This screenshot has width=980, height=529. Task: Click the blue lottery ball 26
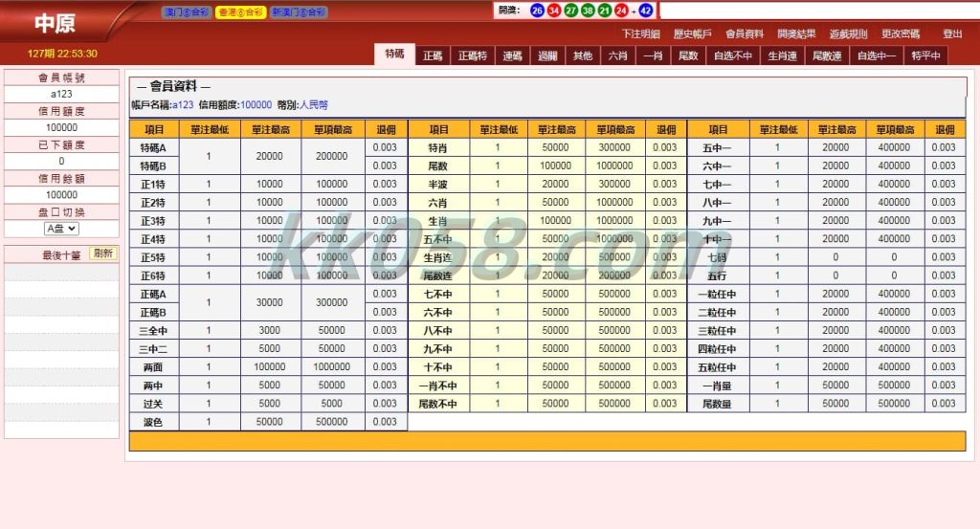(537, 11)
